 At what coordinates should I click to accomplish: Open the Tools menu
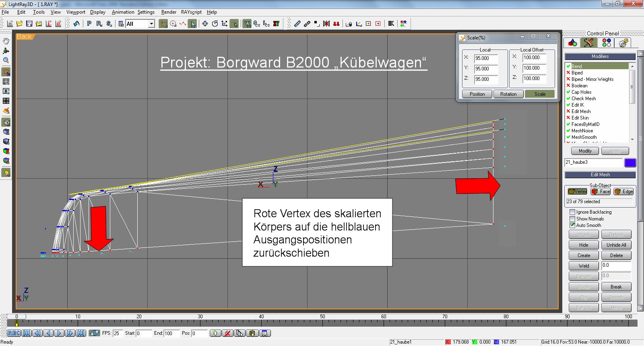(x=39, y=12)
